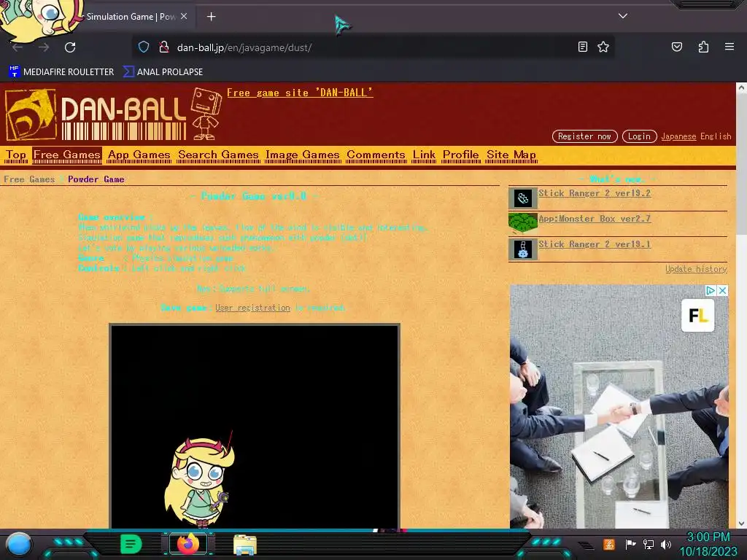Click Stick Ranger 2 ver19.1 thumbnail

coord(522,249)
